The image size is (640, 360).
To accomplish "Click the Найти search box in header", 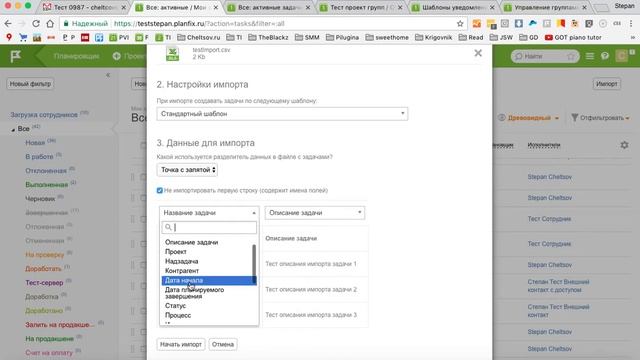I will tap(544, 56).
